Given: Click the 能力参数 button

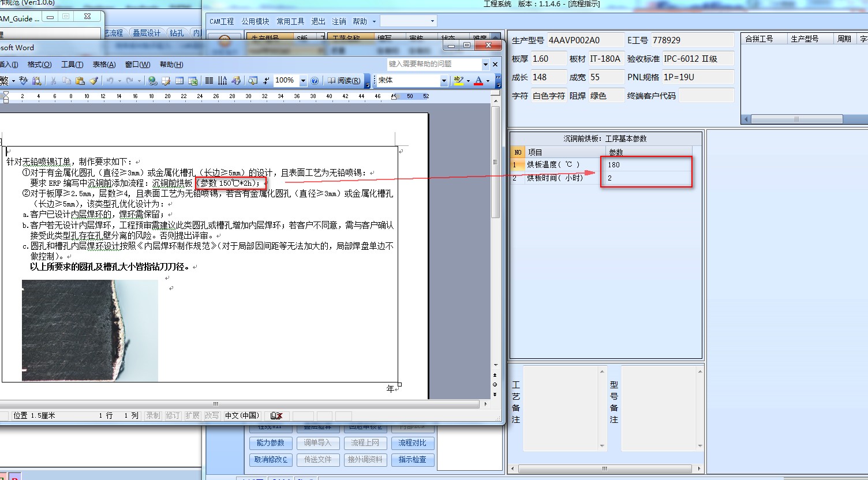Looking at the screenshot, I should (270, 443).
